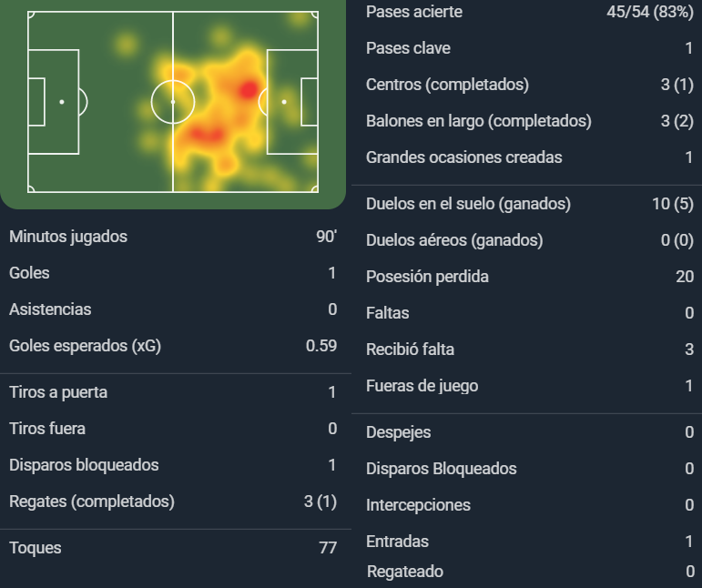
Task: Click the Regates (completados) label
Action: pos(92,502)
